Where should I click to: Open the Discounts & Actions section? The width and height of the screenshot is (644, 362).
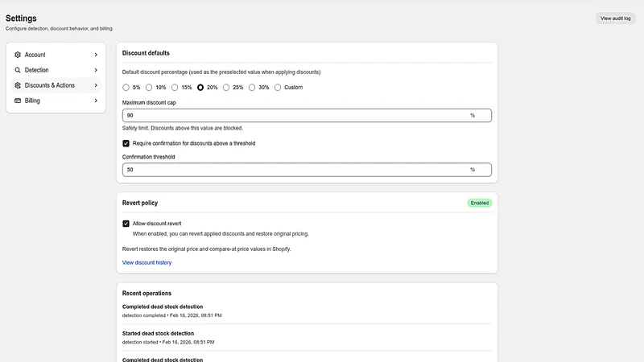pos(56,85)
